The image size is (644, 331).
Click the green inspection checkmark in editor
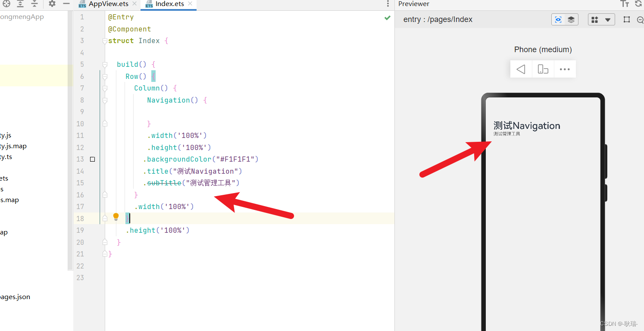coord(387,18)
